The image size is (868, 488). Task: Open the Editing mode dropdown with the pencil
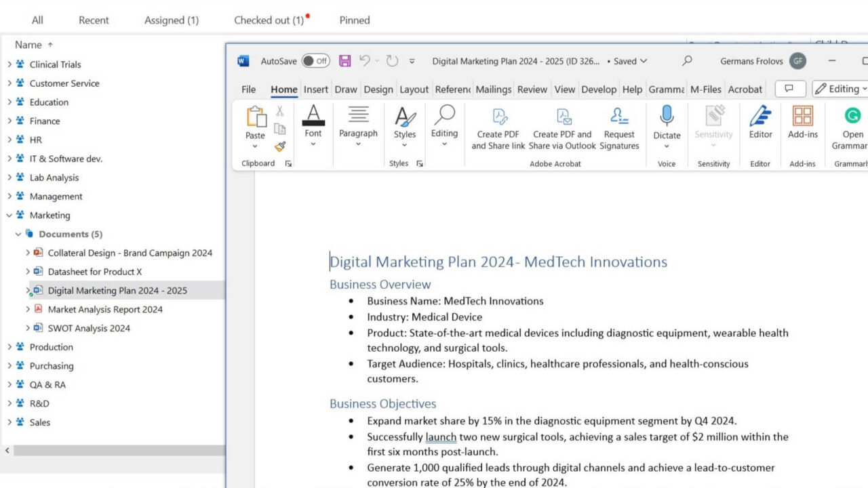point(840,89)
